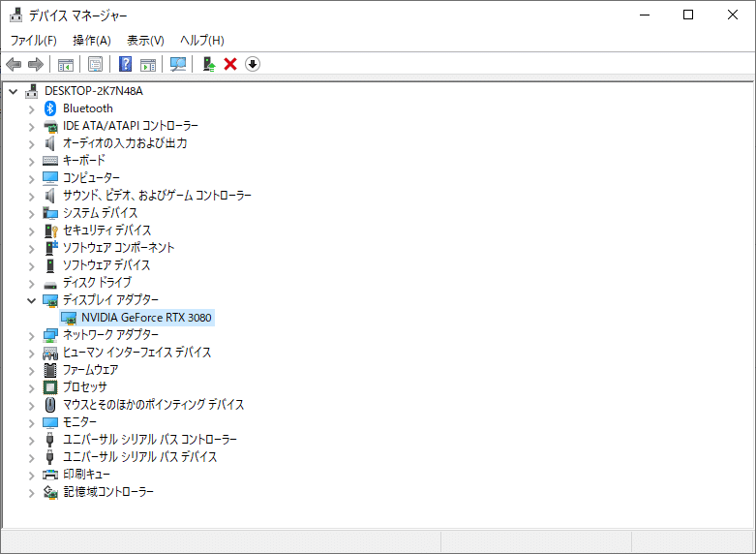Click the blue Help question mark icon
756x554 pixels.
pyautogui.click(x=126, y=64)
